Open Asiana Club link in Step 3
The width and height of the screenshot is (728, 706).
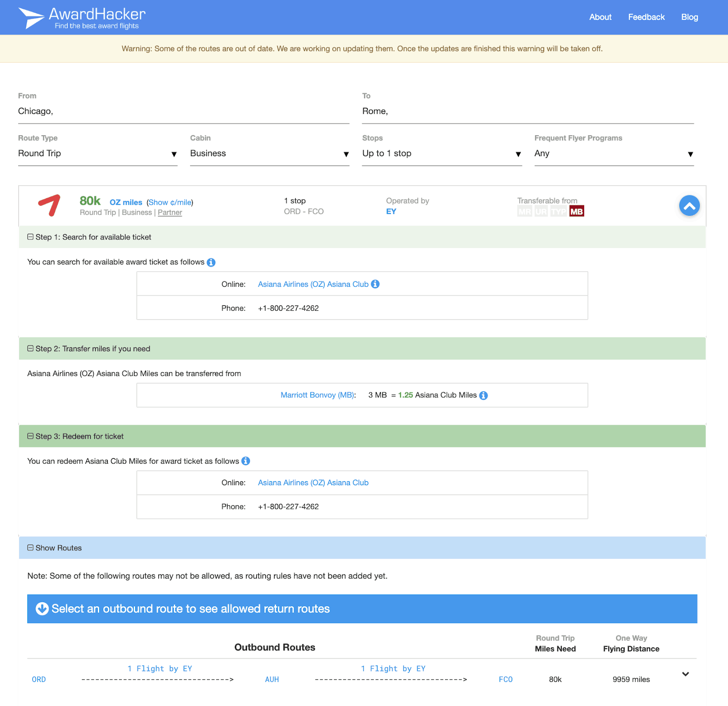coord(313,483)
